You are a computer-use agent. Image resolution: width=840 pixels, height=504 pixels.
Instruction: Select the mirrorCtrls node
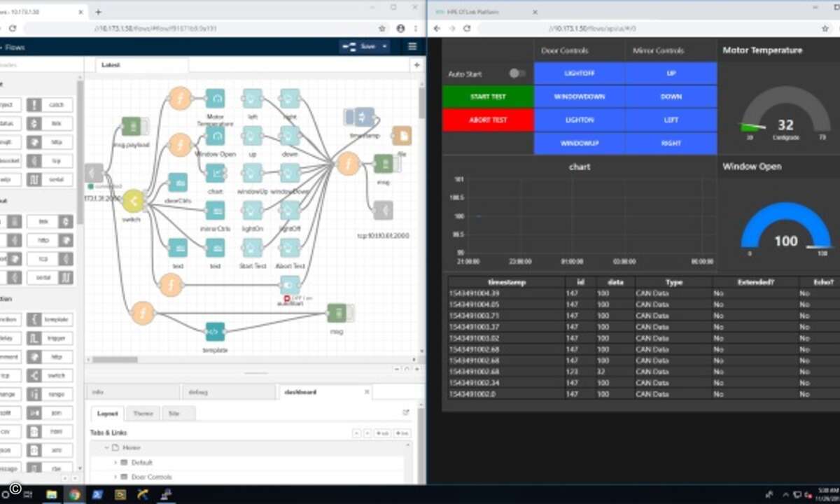[x=215, y=211]
